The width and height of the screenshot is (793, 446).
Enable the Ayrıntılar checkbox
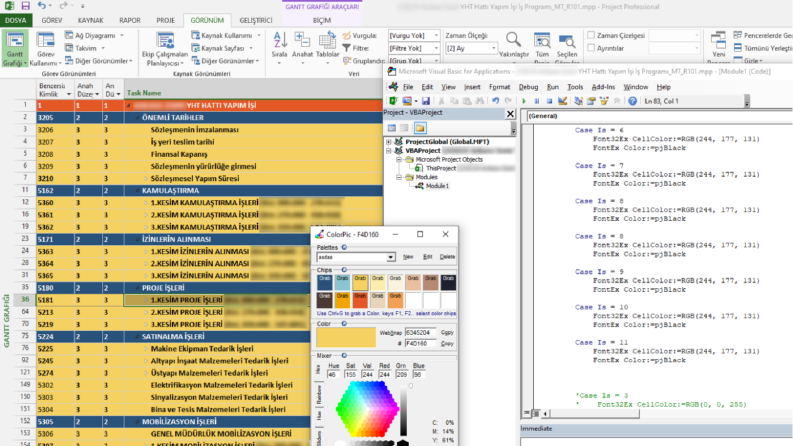click(x=591, y=48)
